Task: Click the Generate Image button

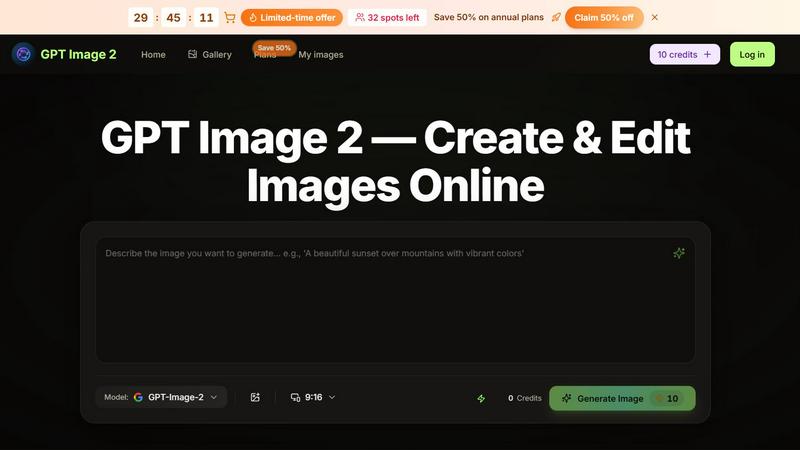Action: coord(622,398)
